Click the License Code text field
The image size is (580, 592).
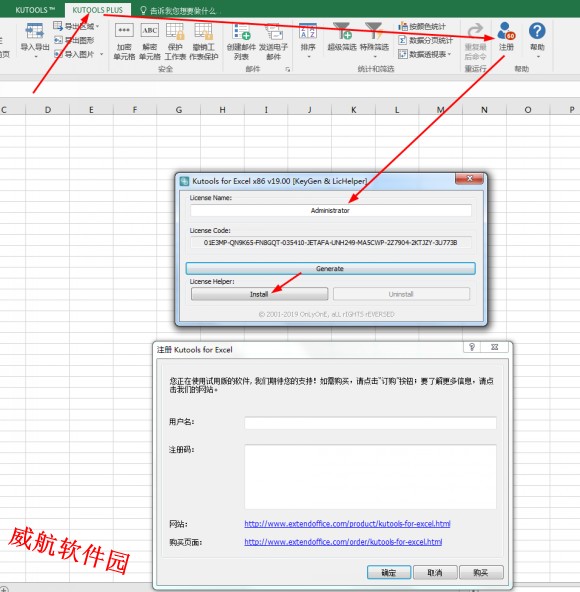330,242
